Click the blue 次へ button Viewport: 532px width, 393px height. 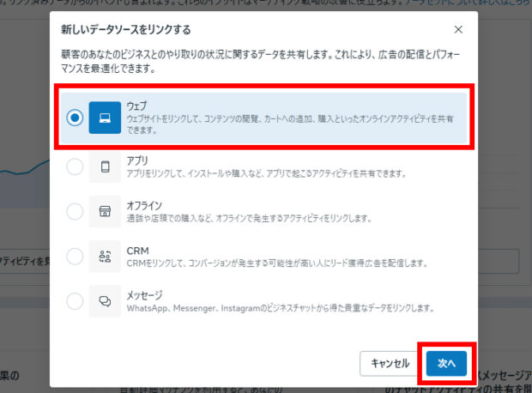[445, 363]
